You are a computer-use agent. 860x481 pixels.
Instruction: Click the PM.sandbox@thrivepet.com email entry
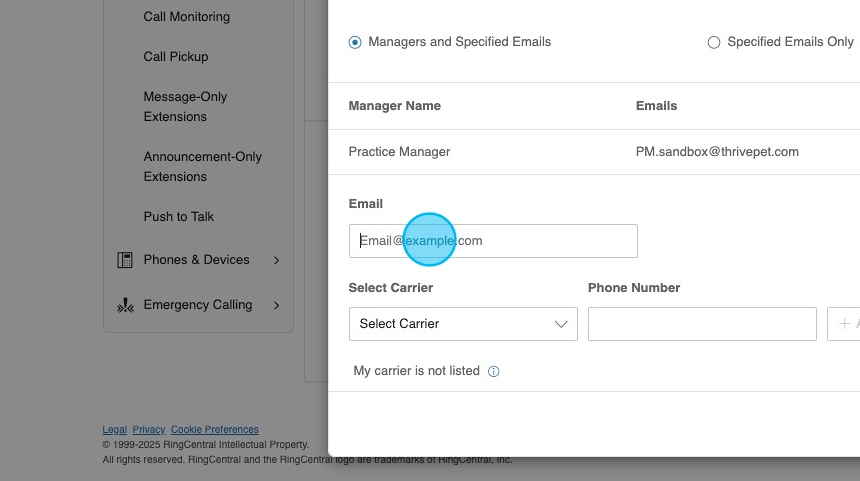coord(717,152)
